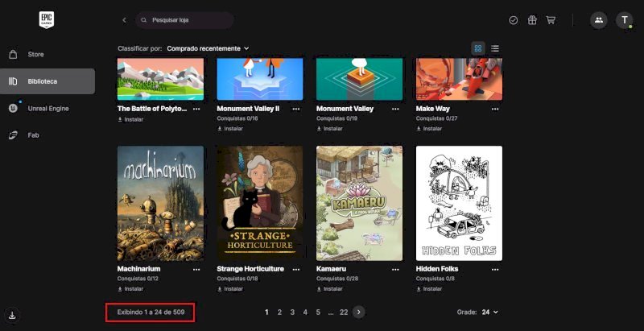Screen dimensions: 644x331
Task: Click the Machinarium cover art
Action: [x=160, y=203]
